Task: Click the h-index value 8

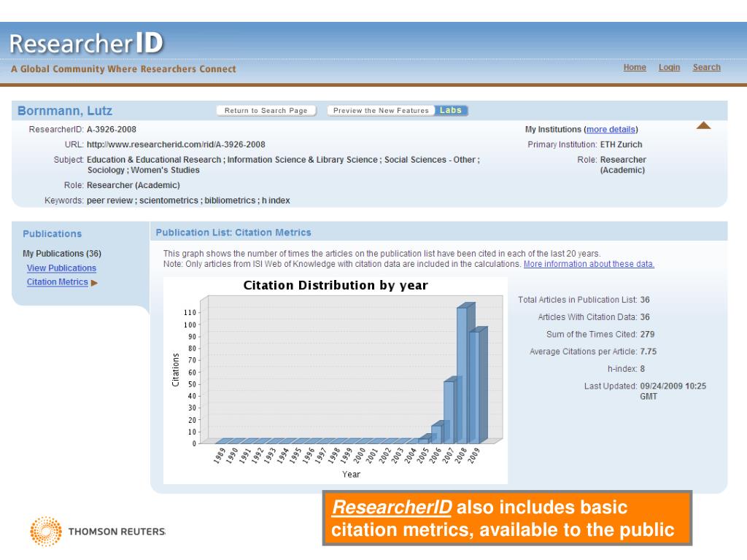Action: pos(643,368)
